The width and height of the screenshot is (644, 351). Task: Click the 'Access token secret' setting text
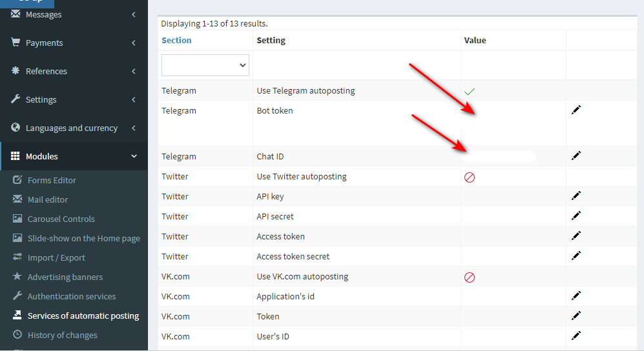(x=293, y=256)
